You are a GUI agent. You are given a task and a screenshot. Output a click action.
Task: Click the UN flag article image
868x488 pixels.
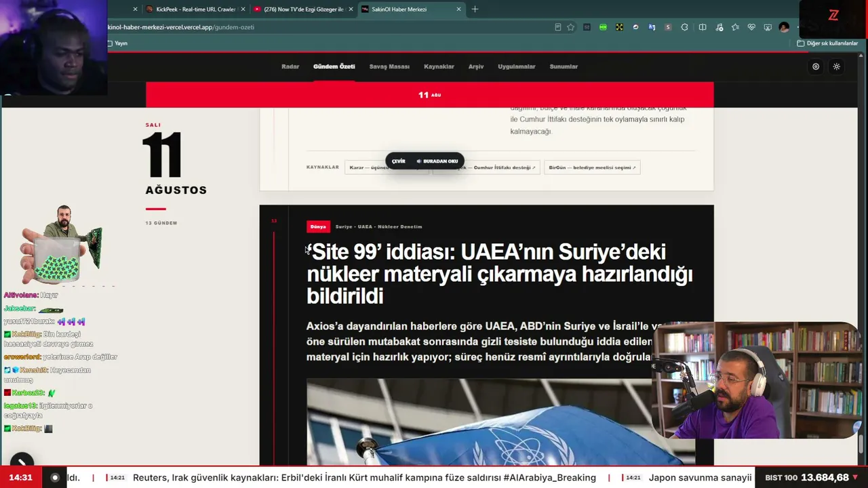tap(500, 422)
